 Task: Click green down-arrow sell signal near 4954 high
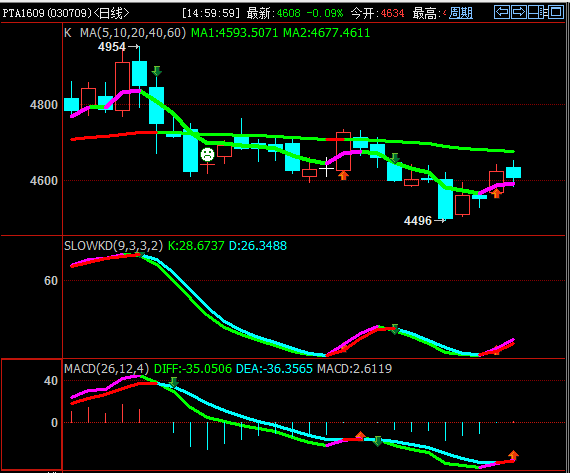(x=157, y=71)
